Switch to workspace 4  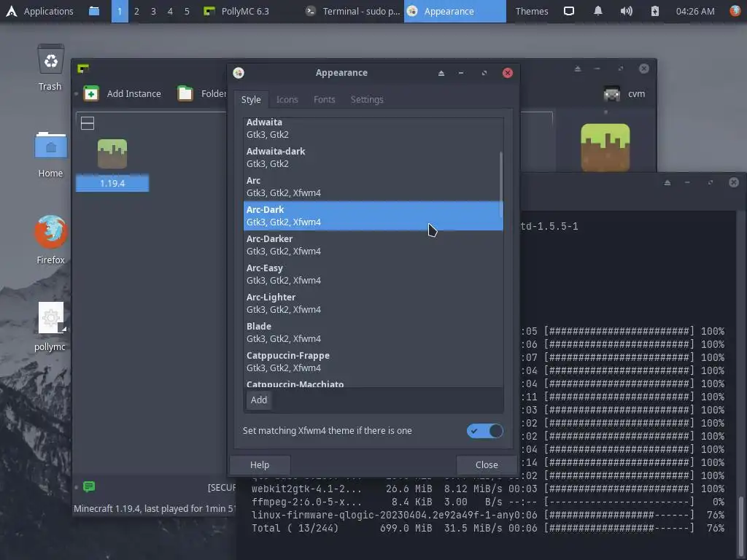[x=170, y=11]
